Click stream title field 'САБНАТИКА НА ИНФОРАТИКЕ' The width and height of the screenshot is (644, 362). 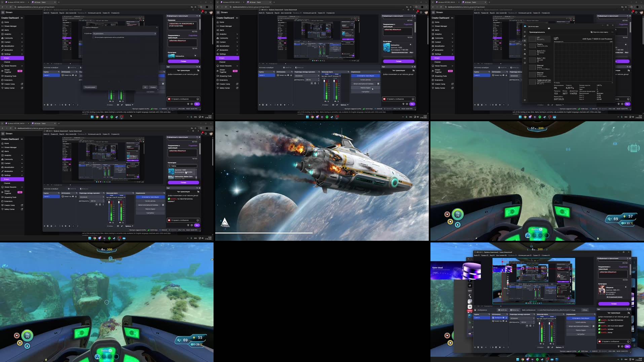182,26
